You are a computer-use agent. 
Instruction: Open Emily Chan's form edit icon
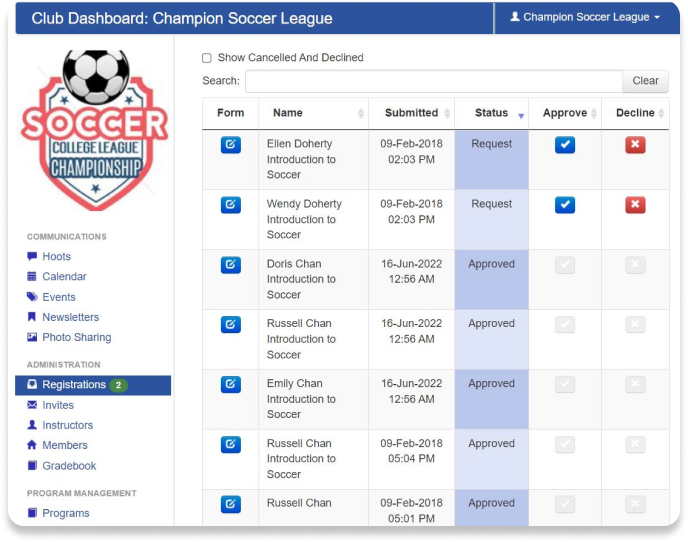[x=230, y=384]
